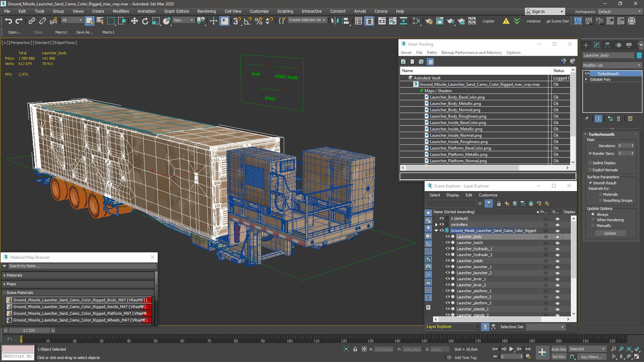
Task: Toggle Render Iters checkbox
Action: click(x=590, y=154)
